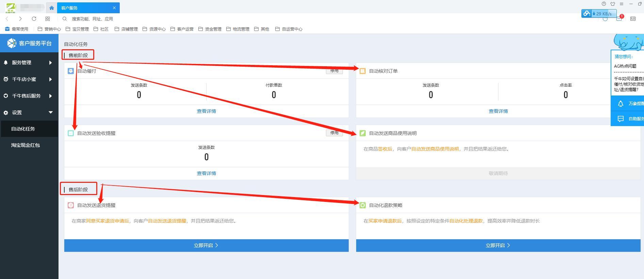Click the 自动发送商品使用说明 card icon
The height and width of the screenshot is (279, 644).
point(363,133)
